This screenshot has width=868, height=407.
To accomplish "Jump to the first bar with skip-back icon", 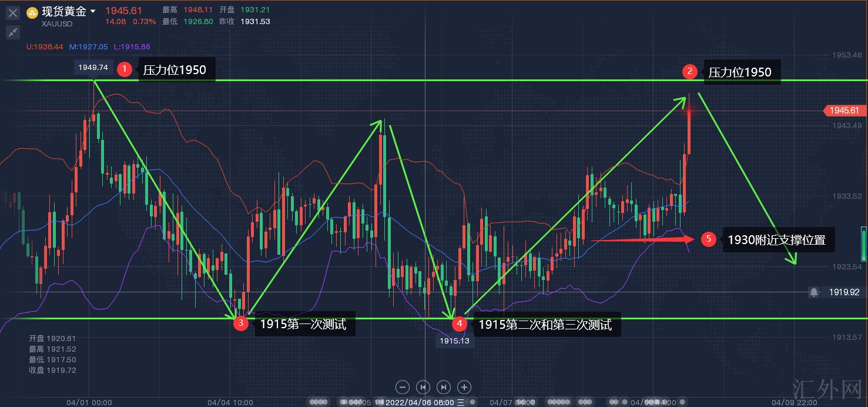I will coord(423,387).
